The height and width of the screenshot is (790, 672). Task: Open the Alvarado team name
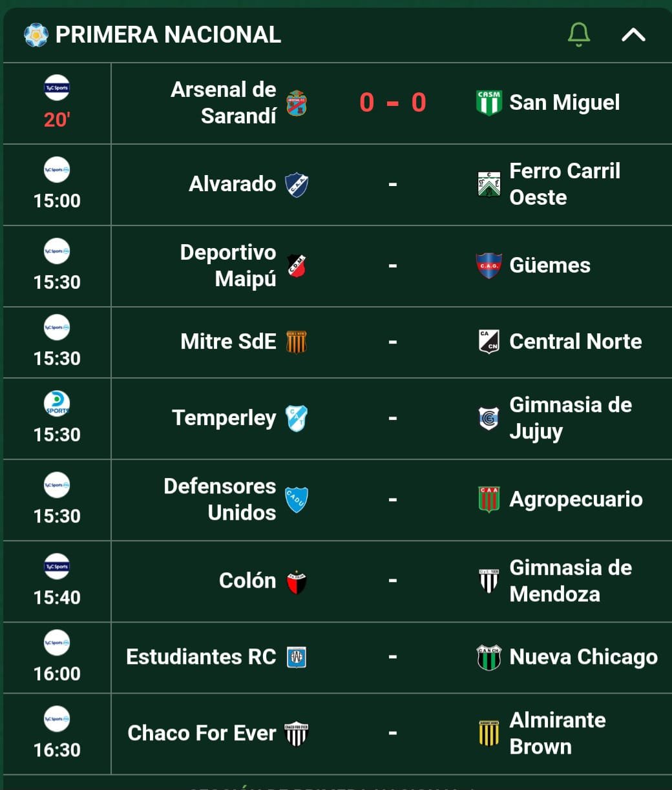(233, 184)
